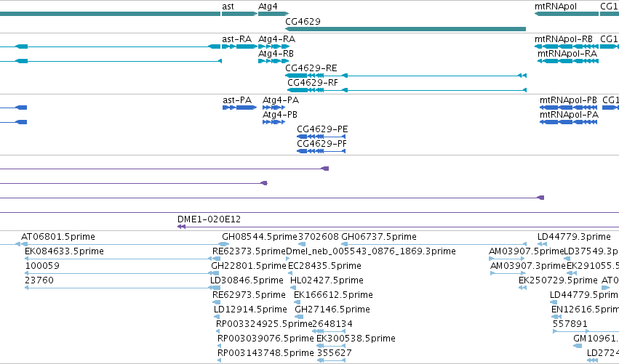Click the 557891 alignment feature
The image size is (619, 364).
tap(586, 331)
